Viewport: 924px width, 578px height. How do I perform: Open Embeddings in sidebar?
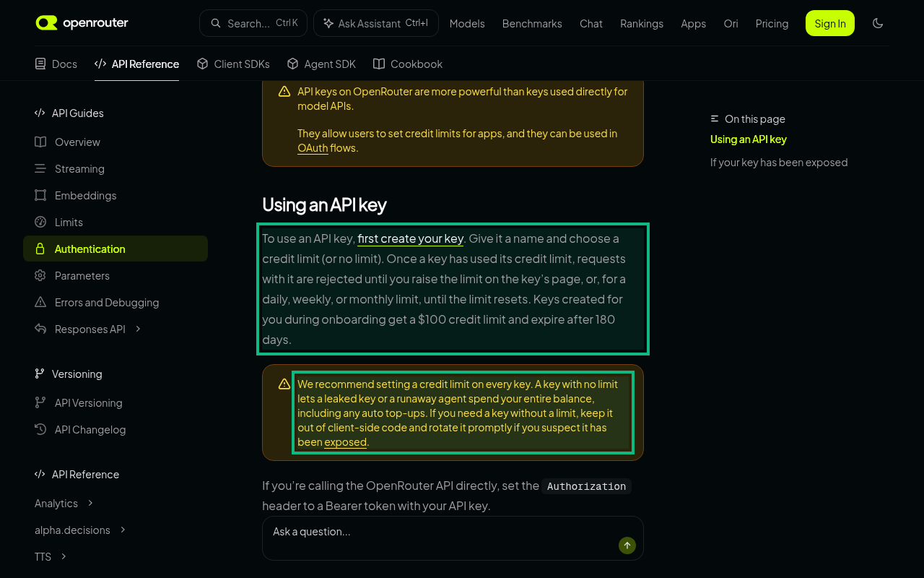click(x=115, y=195)
